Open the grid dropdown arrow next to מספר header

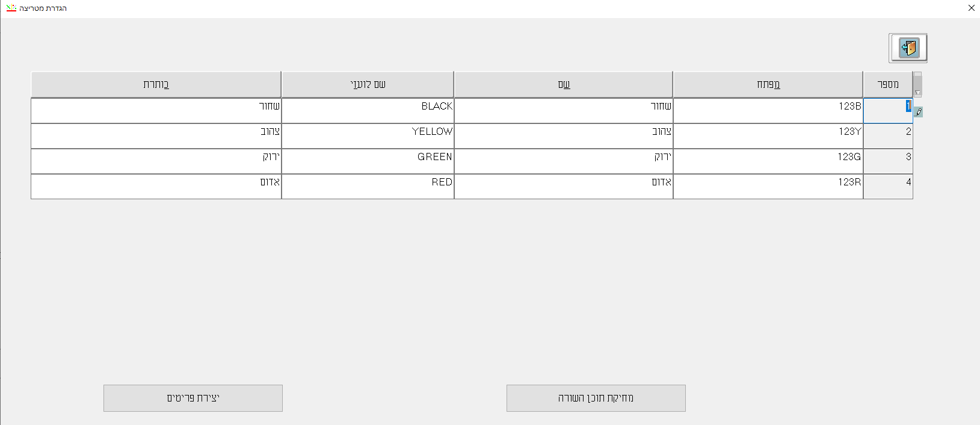click(917, 93)
